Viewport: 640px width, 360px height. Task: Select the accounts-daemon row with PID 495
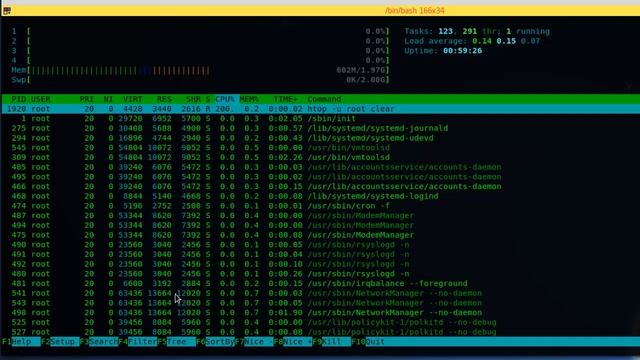coord(320,177)
